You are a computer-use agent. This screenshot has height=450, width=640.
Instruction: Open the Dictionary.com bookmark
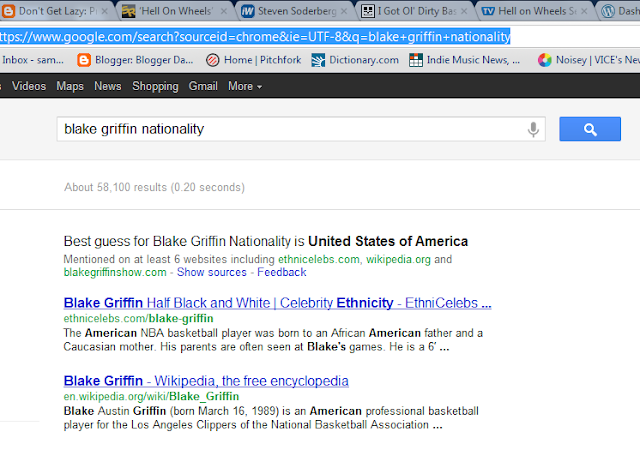(x=355, y=60)
